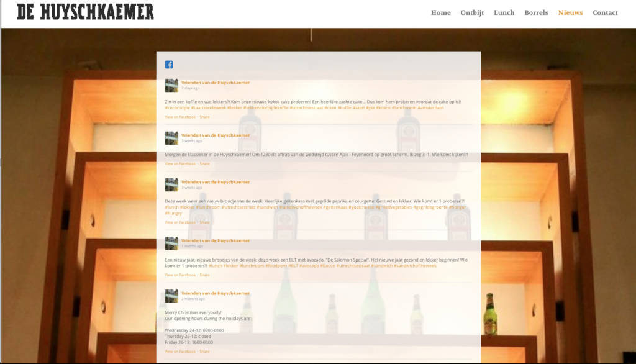Open the #goatcheese hashtag

click(x=361, y=207)
